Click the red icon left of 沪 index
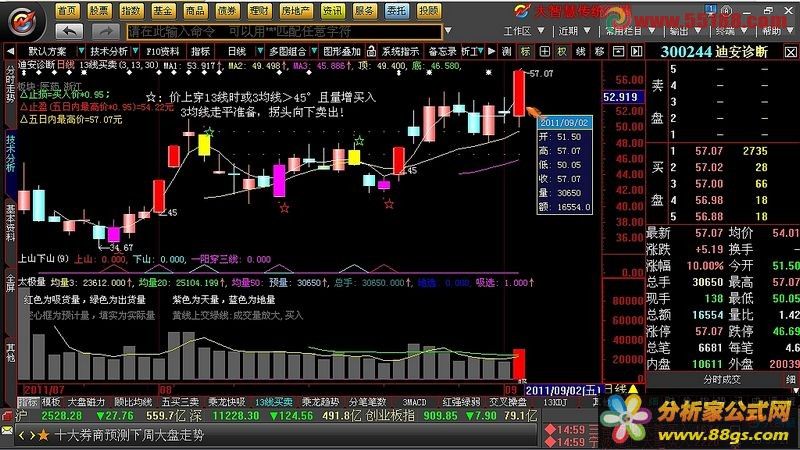Image resolution: width=800 pixels, height=450 pixels. click(x=7, y=416)
